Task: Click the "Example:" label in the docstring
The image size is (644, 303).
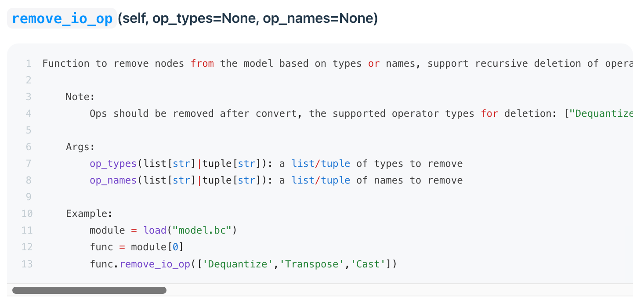Action: 89,214
